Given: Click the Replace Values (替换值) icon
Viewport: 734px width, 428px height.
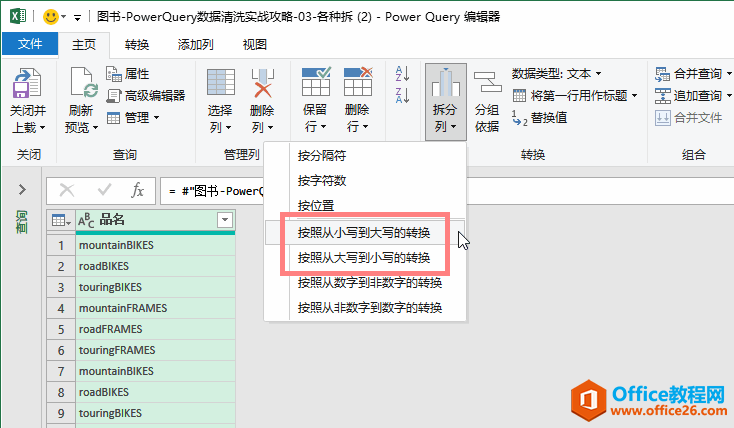Looking at the screenshot, I should tap(520, 118).
